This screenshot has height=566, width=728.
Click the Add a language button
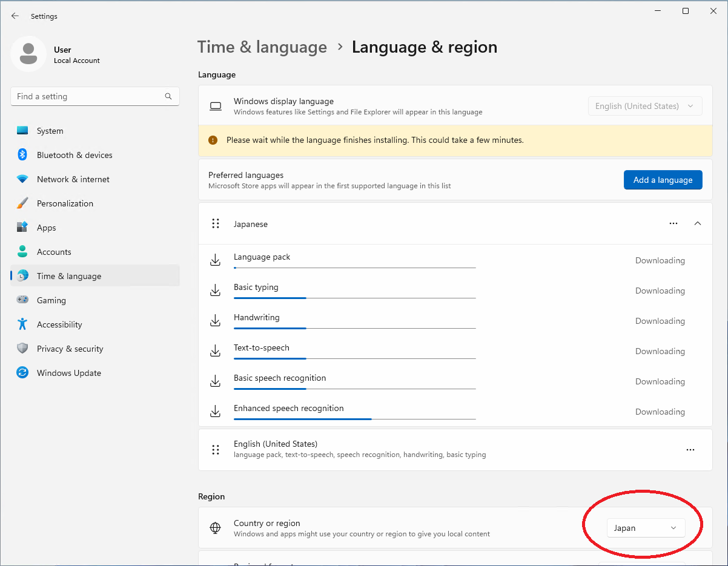click(663, 180)
